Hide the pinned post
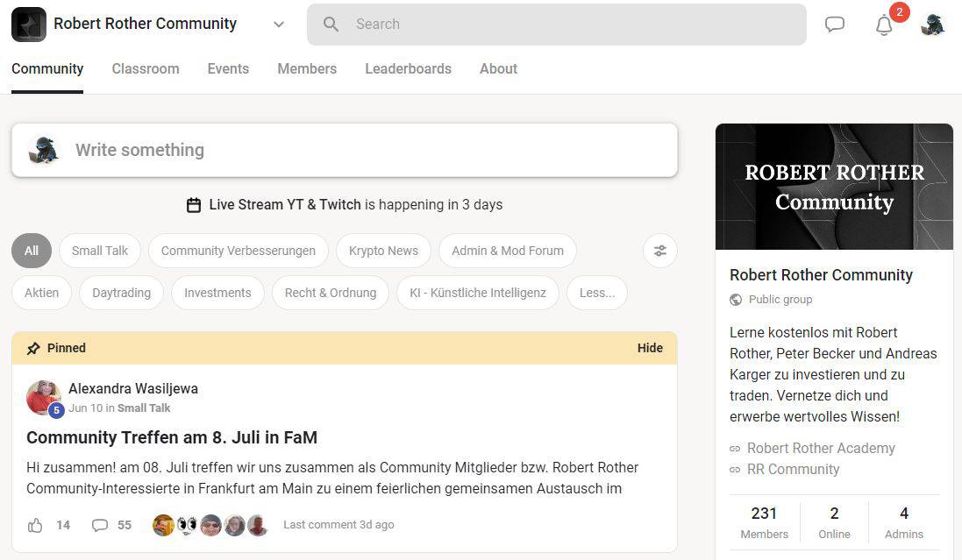962x560 pixels. 650,348
